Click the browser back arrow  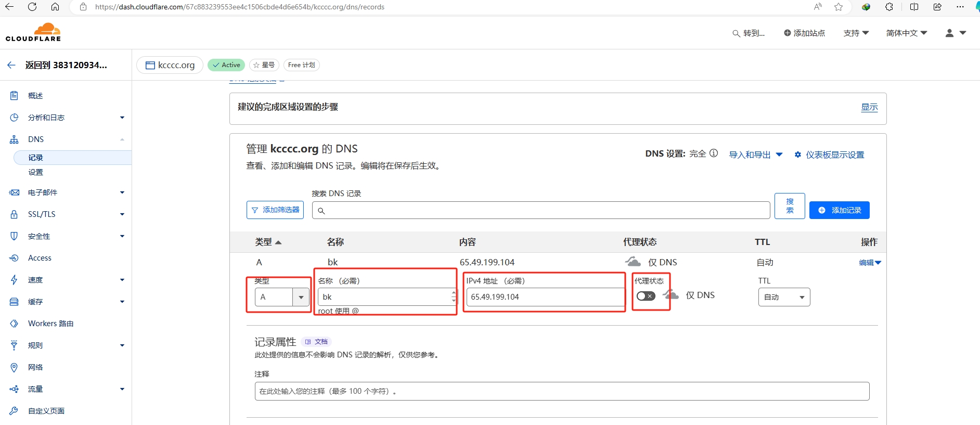9,7
